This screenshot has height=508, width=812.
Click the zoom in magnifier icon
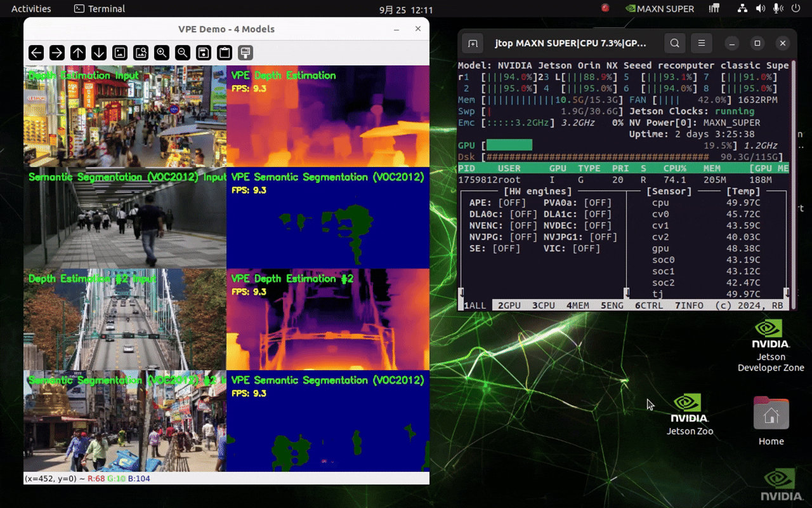(x=162, y=53)
